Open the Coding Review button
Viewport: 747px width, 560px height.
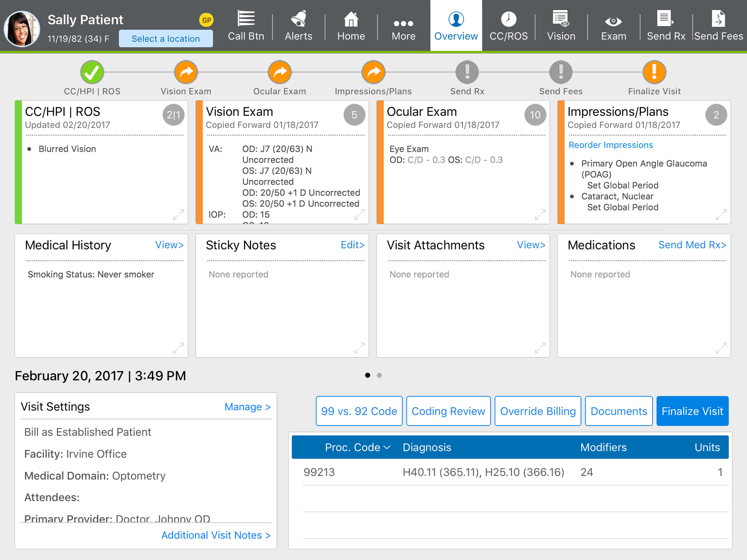448,411
